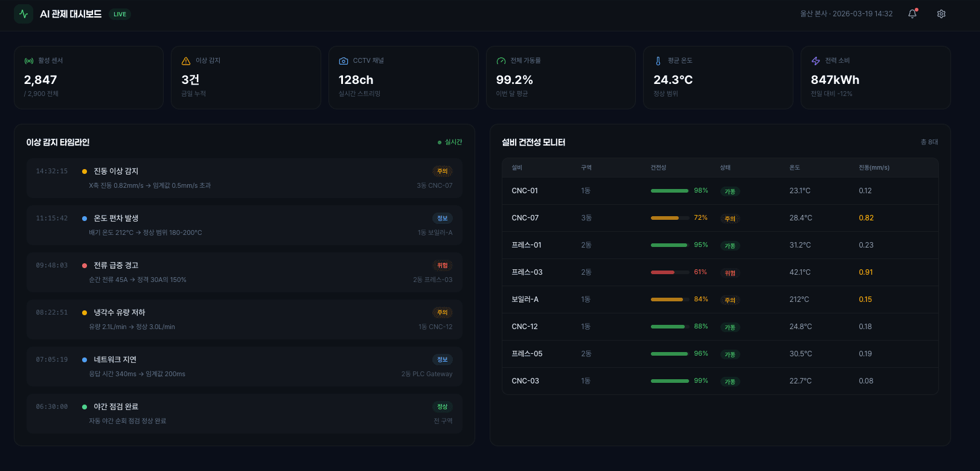Click the 847kWh power consumption card
This screenshot has width=980, height=471.
click(875, 78)
